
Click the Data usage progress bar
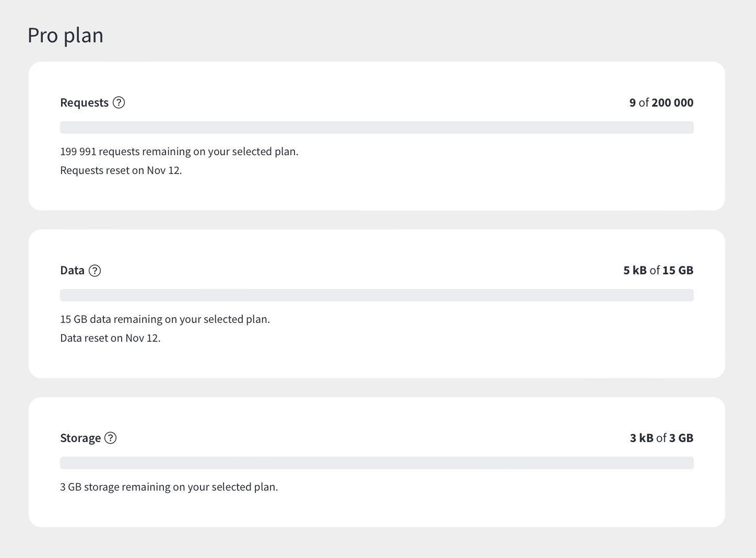[376, 295]
